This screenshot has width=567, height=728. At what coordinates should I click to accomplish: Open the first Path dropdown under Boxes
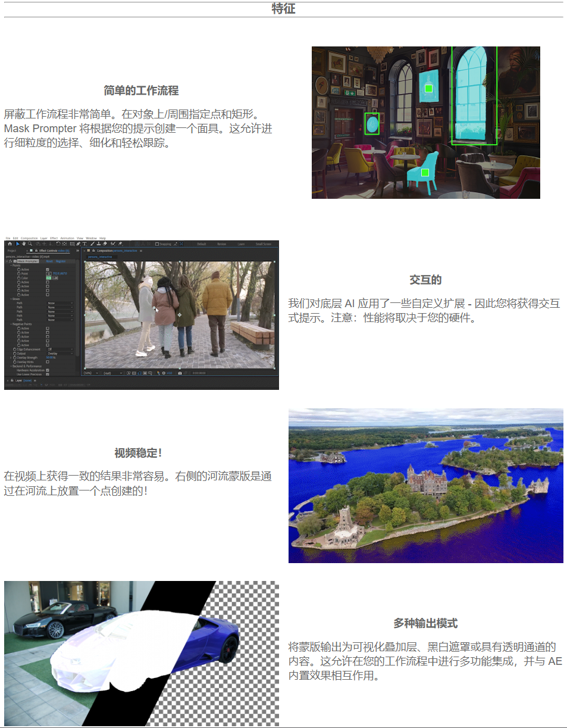tap(60, 303)
